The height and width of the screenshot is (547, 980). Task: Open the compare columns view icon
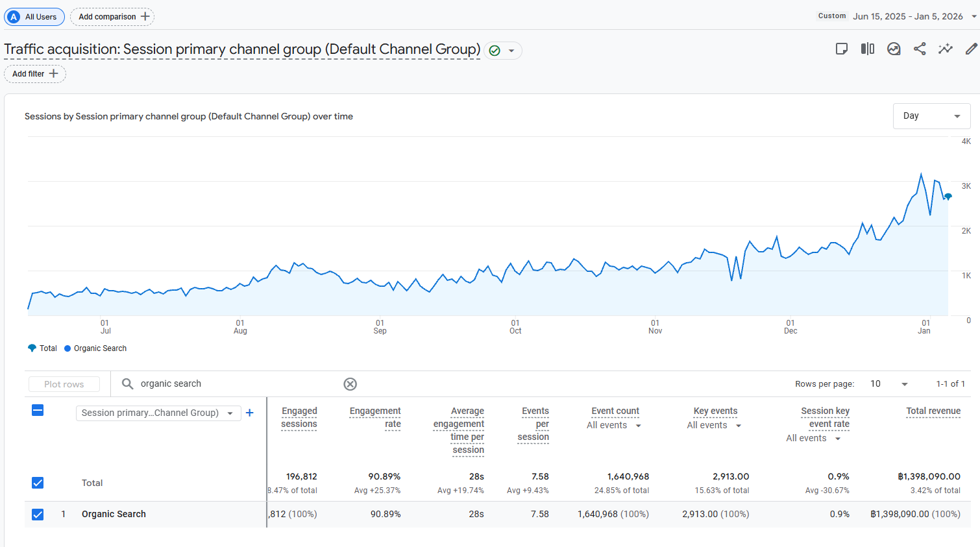coord(868,49)
